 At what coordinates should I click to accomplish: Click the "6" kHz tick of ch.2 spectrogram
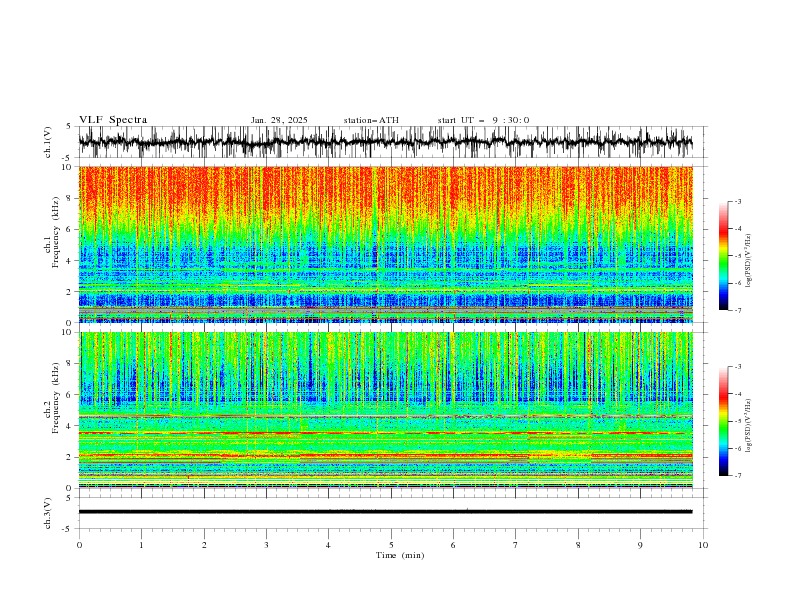pos(69,395)
